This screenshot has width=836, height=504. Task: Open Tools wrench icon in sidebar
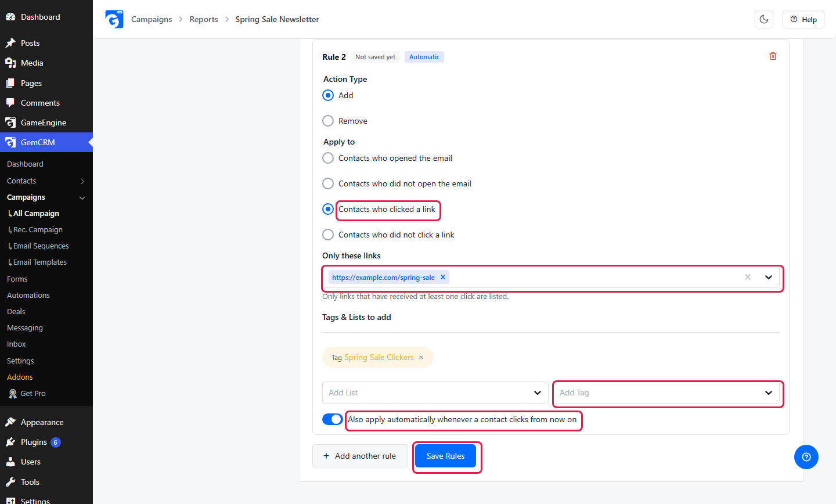[10, 482]
